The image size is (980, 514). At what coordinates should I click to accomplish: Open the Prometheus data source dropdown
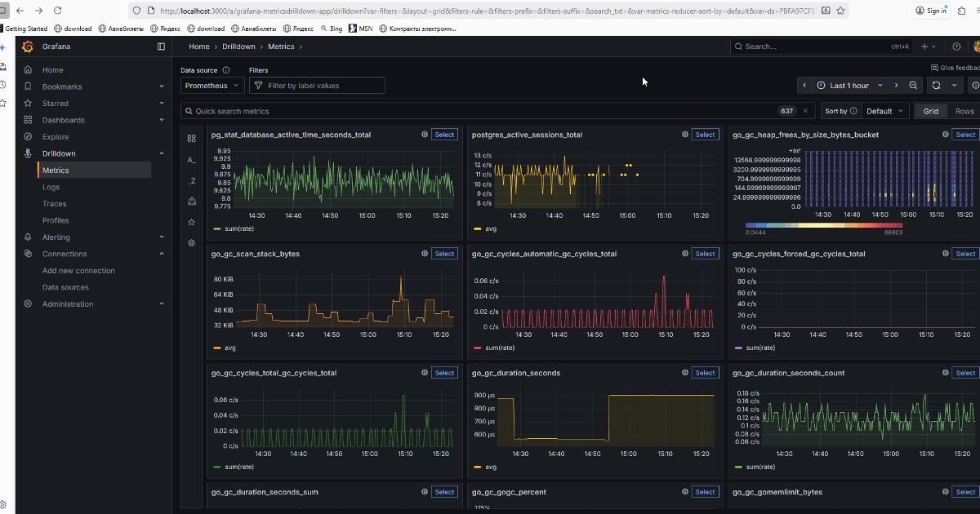click(x=212, y=86)
